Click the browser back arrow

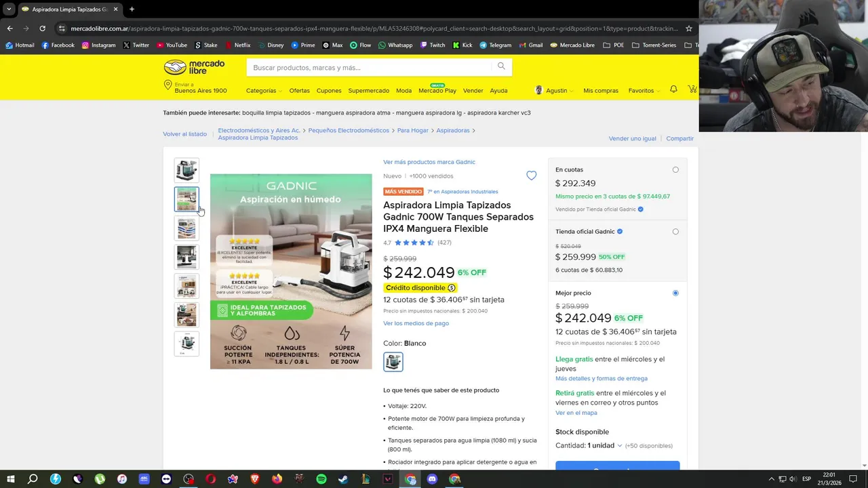[9, 28]
